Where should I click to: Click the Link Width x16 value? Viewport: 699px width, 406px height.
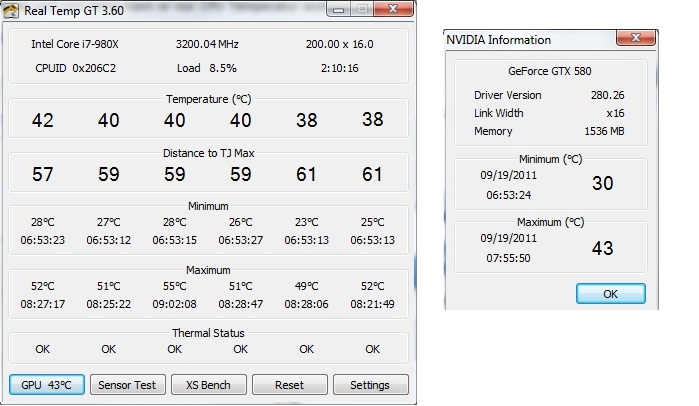[x=615, y=113]
